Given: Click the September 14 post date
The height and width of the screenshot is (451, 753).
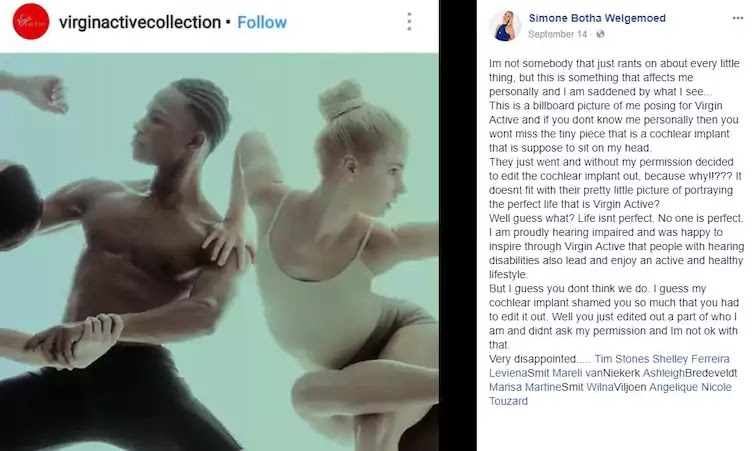Looking at the screenshot, I should pyautogui.click(x=558, y=34).
